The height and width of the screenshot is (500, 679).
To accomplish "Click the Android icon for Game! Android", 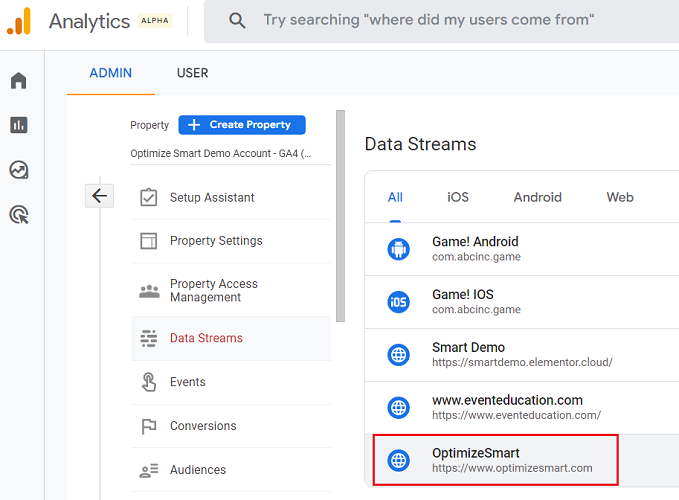I will 398,249.
